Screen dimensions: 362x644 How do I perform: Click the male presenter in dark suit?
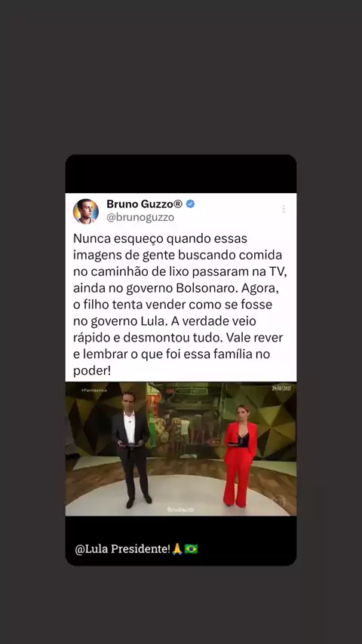coord(131,449)
